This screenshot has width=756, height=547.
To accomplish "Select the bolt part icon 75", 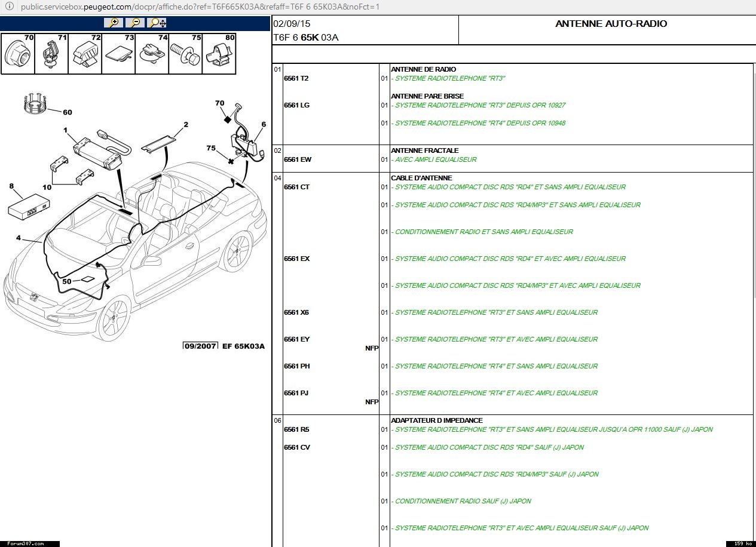I will point(185,54).
